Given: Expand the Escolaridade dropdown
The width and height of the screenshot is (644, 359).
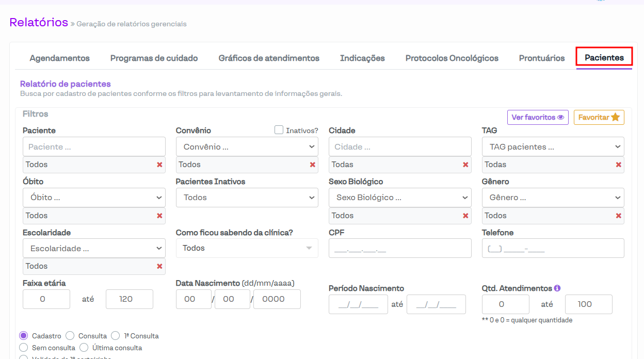Looking at the screenshot, I should 94,248.
